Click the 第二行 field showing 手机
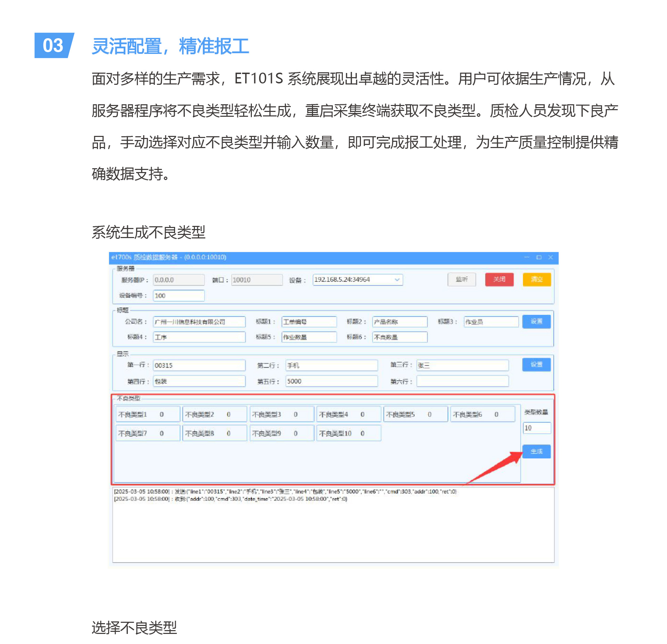Viewport: 667px width, 644px height. pos(332,366)
